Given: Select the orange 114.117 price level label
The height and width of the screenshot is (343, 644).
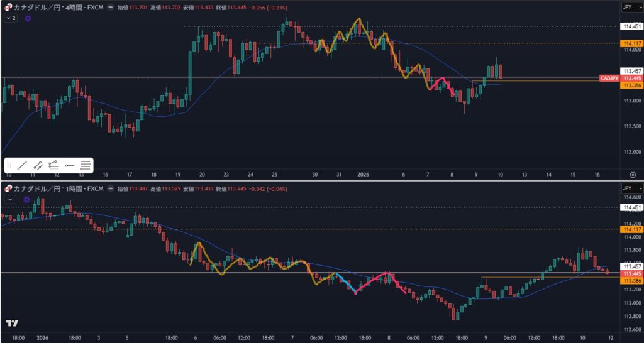Looking at the screenshot, I should [x=631, y=43].
